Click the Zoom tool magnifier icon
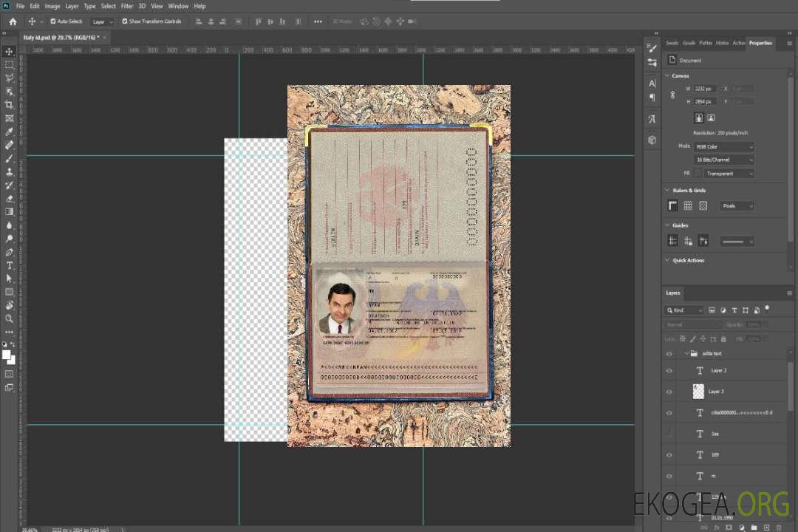 click(x=10, y=318)
